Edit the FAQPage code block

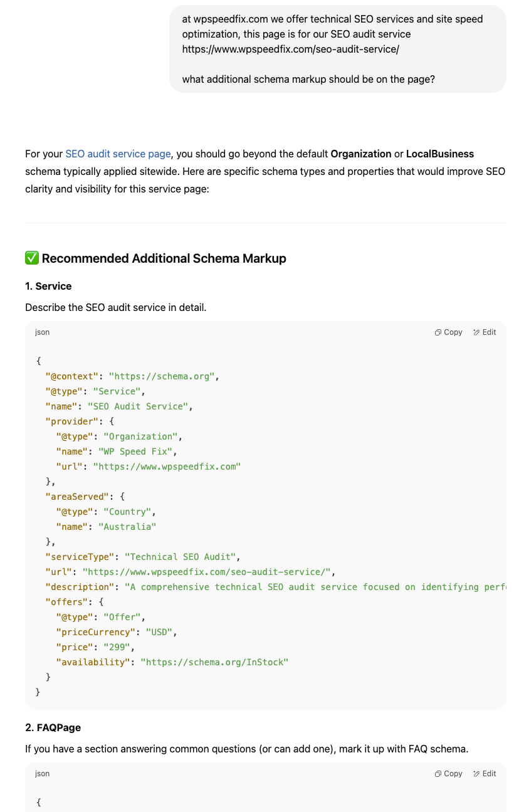[x=485, y=774]
